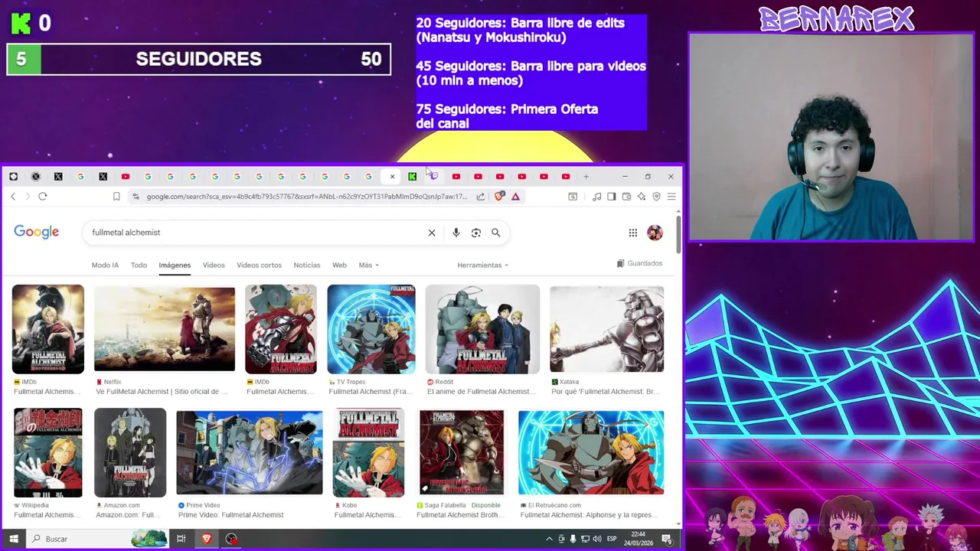The height and width of the screenshot is (551, 980).
Task: Select the Imágenes tab
Action: (x=175, y=266)
